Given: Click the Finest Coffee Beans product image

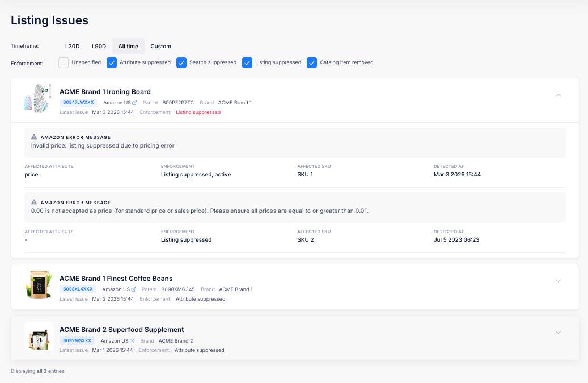Looking at the screenshot, I should click(39, 285).
